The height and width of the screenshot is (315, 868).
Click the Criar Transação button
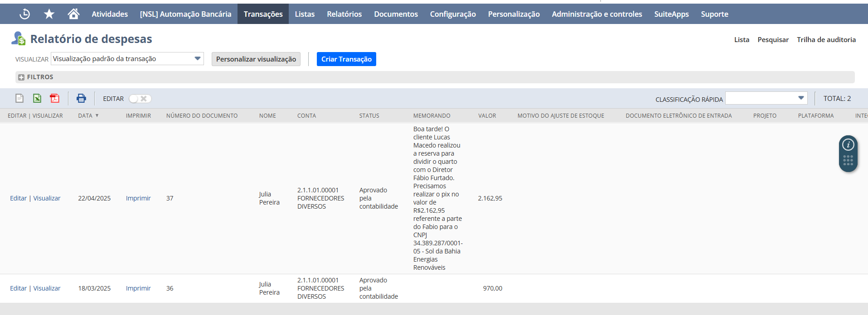pos(346,59)
